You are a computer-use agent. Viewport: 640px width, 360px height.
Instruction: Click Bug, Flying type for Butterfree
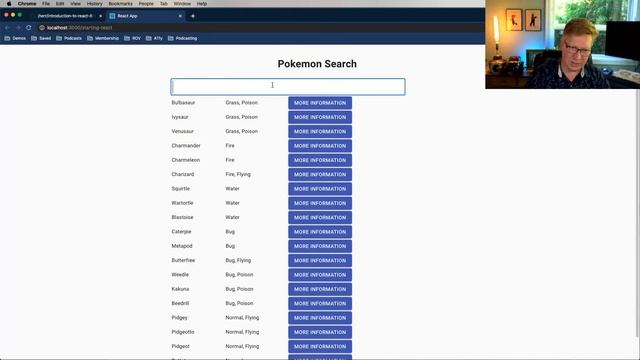(x=238, y=260)
